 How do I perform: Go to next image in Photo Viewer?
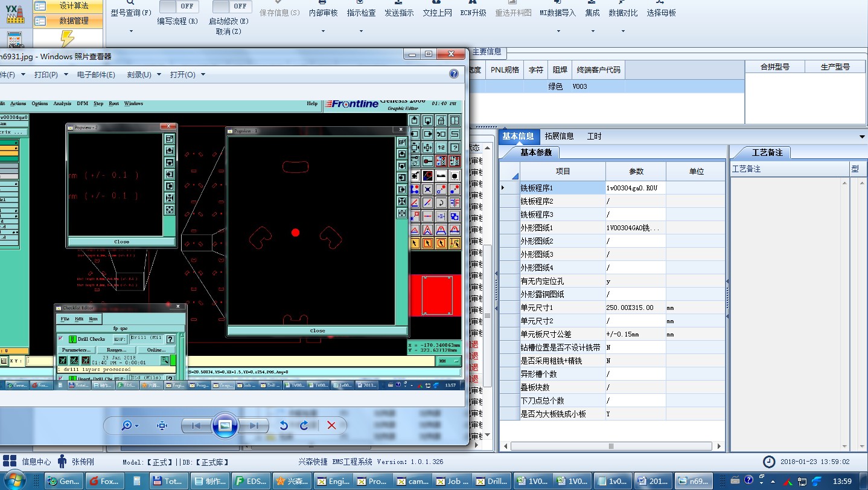pyautogui.click(x=254, y=425)
